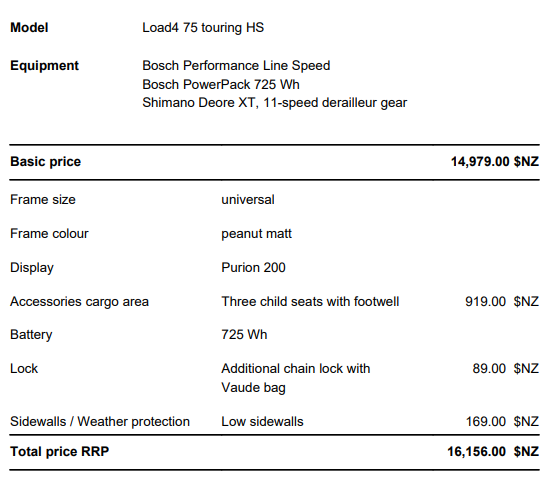Click the 89.00 $NZ lock price
This screenshot has width=558, height=491.
pyautogui.click(x=505, y=369)
